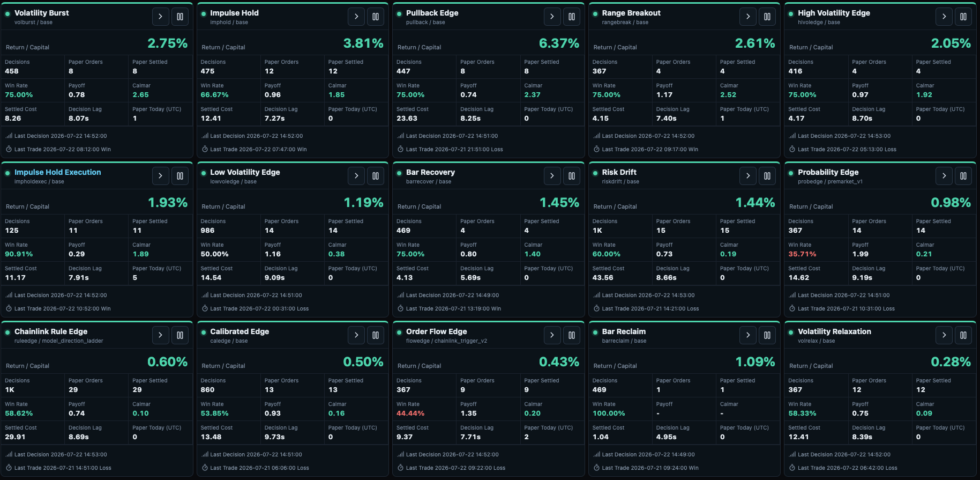Pause the Low Volatility Edge strategy
980x480 pixels.
pos(376,176)
